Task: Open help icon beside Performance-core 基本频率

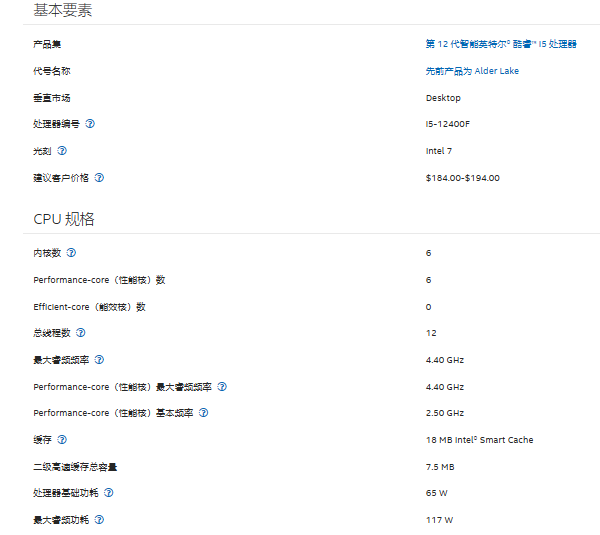Action: [204, 413]
